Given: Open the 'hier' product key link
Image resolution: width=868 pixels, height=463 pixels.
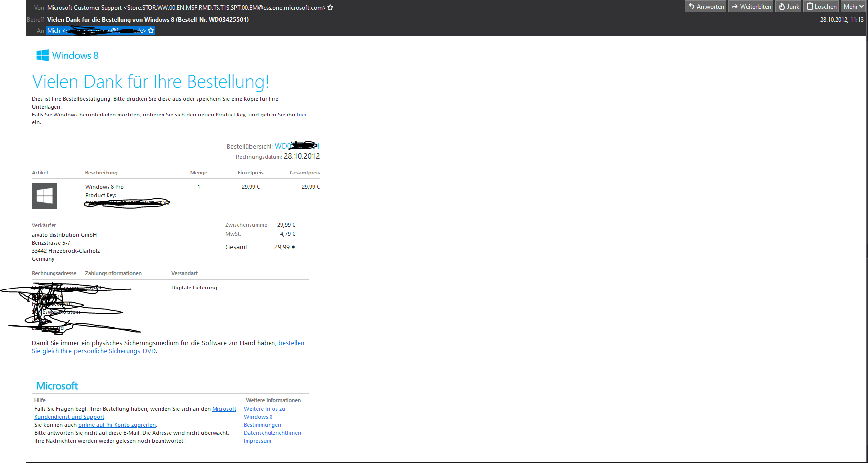Looking at the screenshot, I should click(x=302, y=115).
